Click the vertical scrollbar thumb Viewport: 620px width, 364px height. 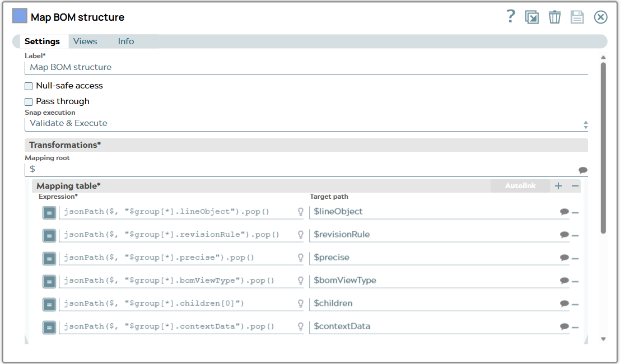tap(603, 148)
